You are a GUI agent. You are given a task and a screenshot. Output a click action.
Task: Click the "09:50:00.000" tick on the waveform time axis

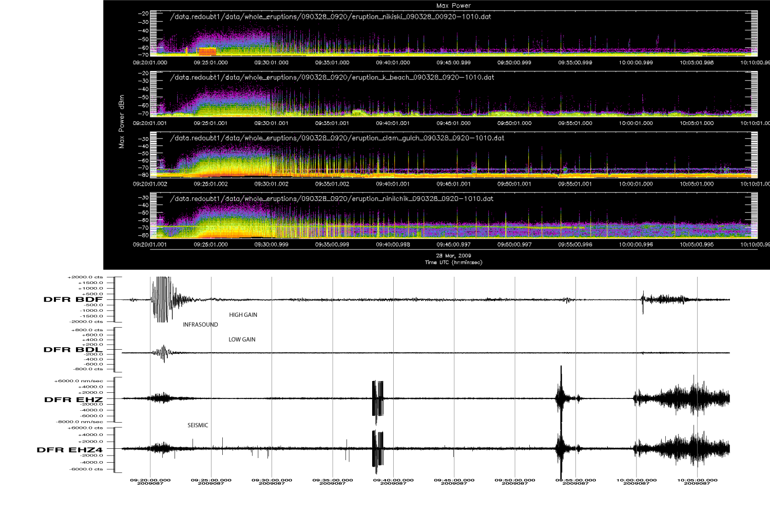tap(515, 480)
